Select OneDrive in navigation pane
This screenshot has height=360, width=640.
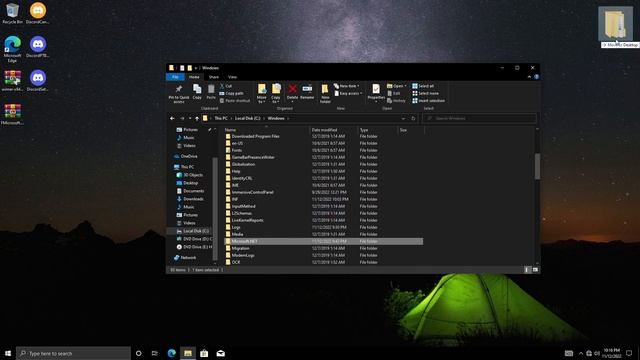pyautogui.click(x=186, y=156)
